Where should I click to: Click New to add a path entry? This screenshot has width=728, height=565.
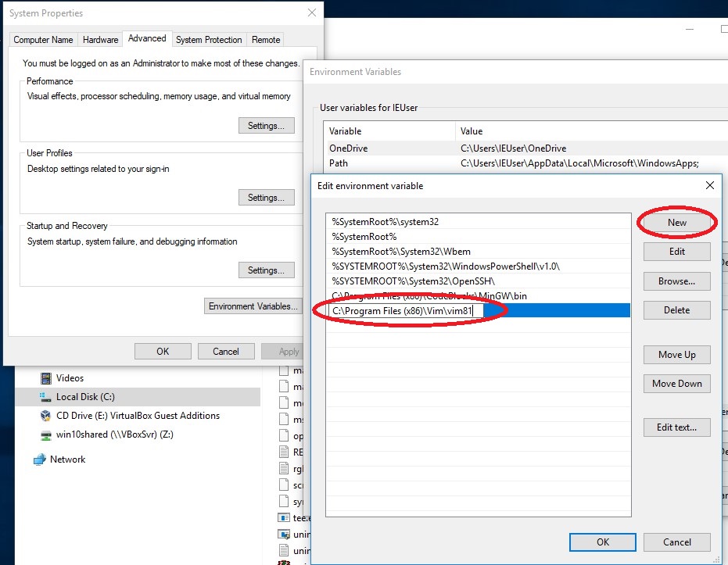(x=676, y=222)
